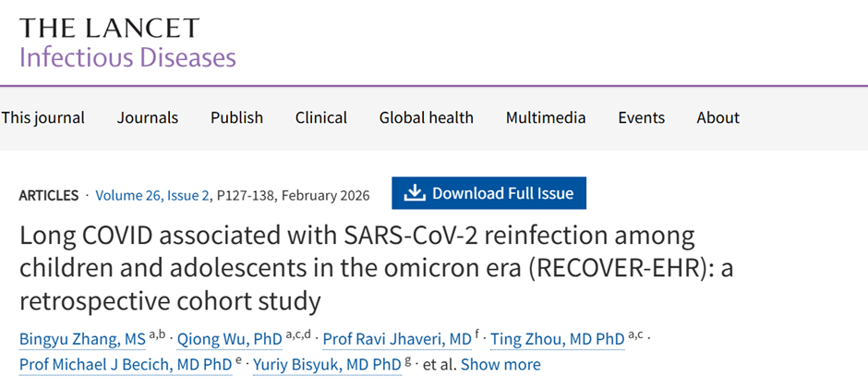This screenshot has height=389, width=868.
Task: View author Ting Zhou's information
Action: click(557, 339)
